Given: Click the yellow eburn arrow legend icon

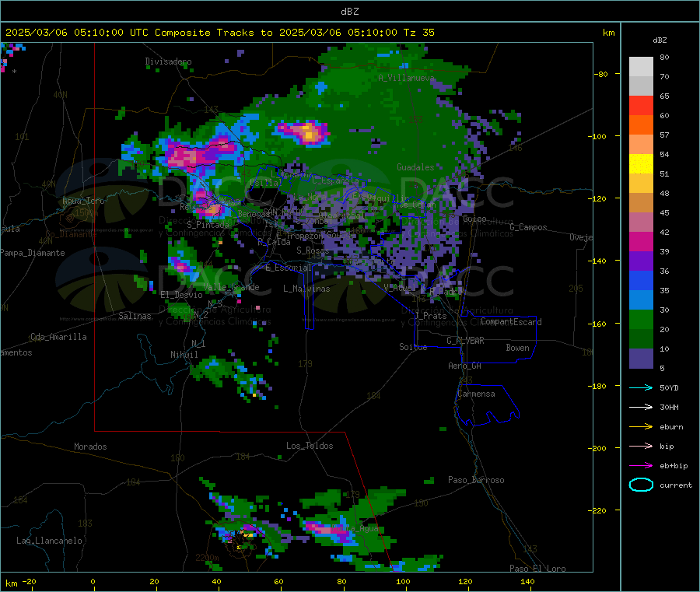Looking at the screenshot, I should coord(641,427).
